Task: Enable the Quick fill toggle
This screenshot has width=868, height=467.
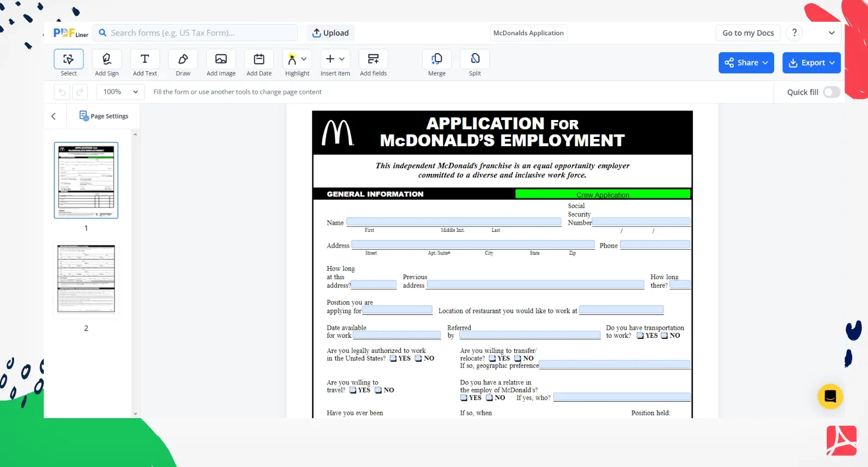Action: pyautogui.click(x=831, y=92)
